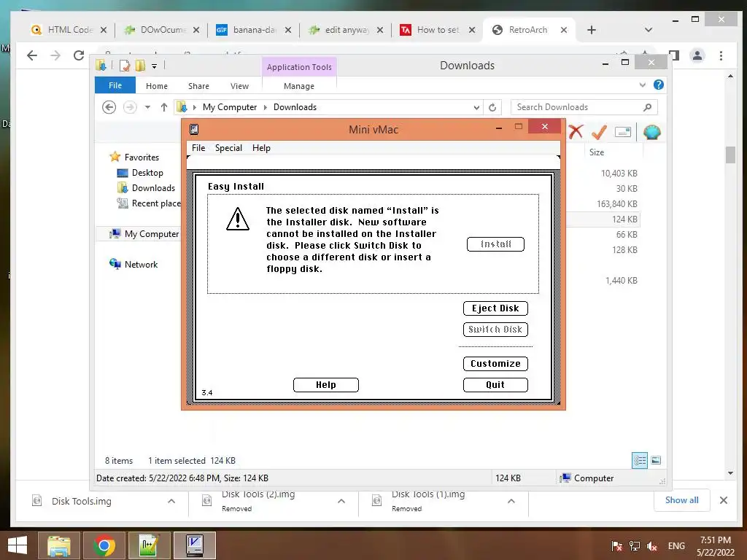Open Customize Quick Access Toolbar dropdown

click(155, 66)
